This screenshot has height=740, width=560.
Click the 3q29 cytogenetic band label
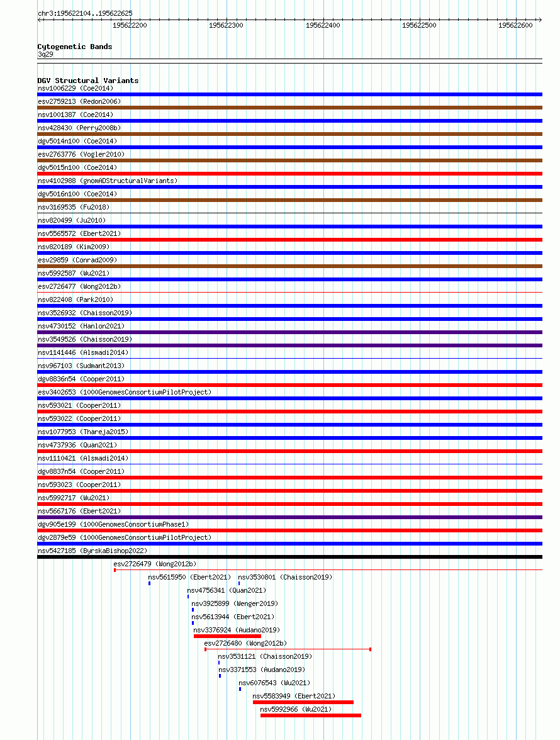pos(45,54)
